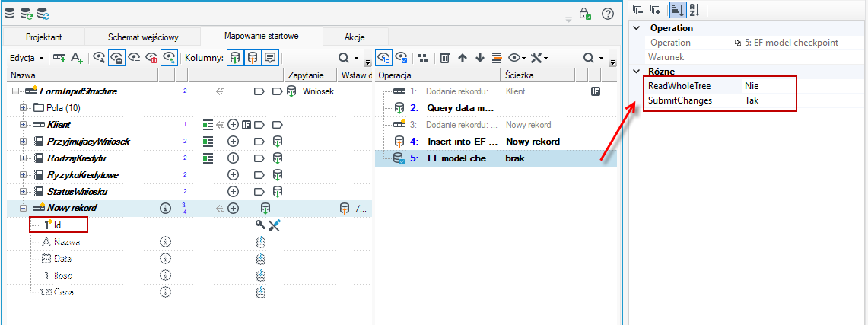The height and width of the screenshot is (325, 868).
Task: Open the Edycja dropdown menu
Action: pyautogui.click(x=27, y=58)
